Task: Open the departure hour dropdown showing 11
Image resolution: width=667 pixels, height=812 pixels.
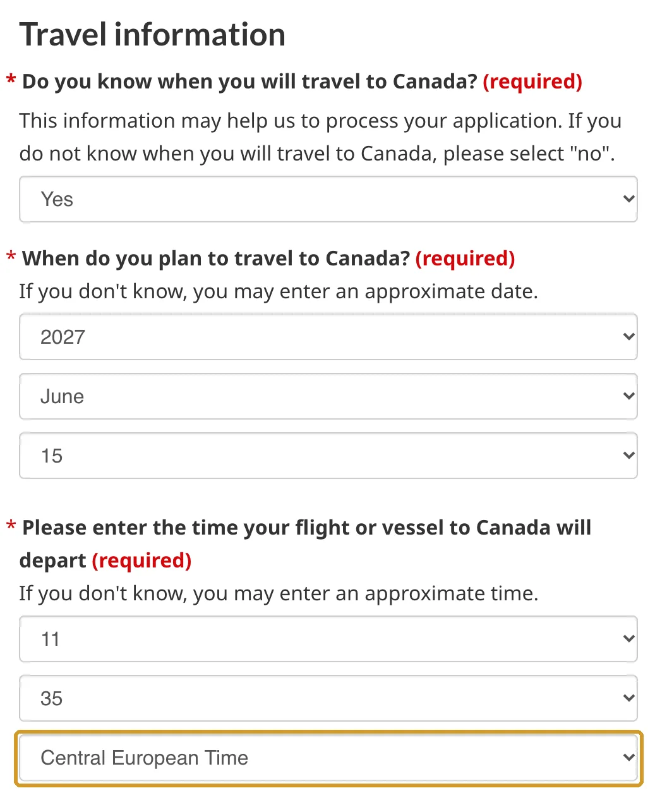Action: (x=328, y=639)
